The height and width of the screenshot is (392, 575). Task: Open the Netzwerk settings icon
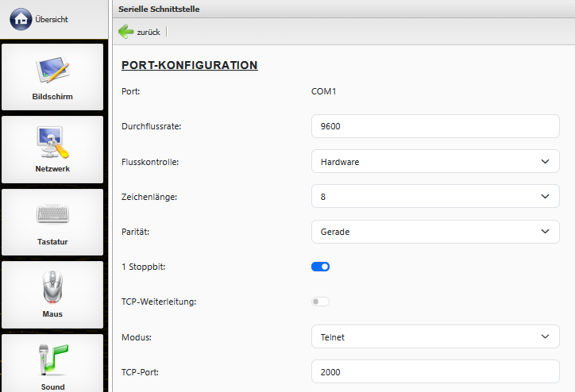pos(53,142)
